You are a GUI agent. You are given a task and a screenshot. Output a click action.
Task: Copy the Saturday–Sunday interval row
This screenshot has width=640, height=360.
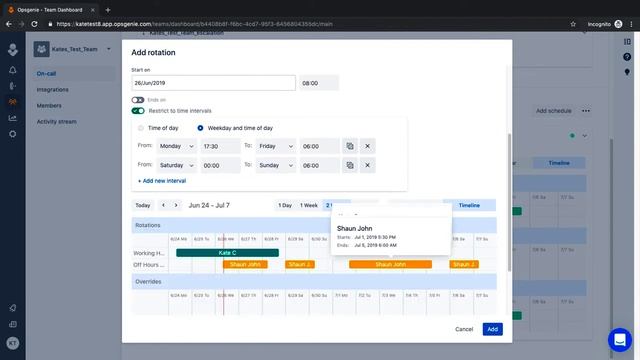pyautogui.click(x=350, y=165)
